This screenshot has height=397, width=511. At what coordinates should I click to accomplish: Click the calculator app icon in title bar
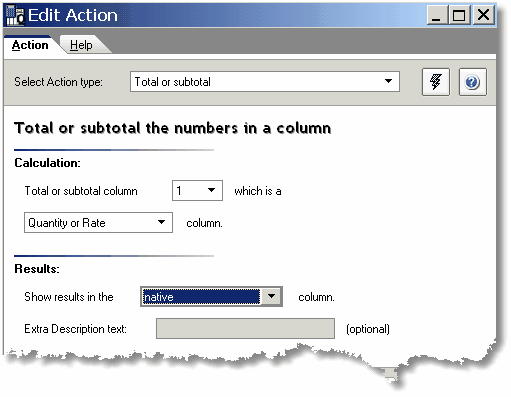(15, 15)
